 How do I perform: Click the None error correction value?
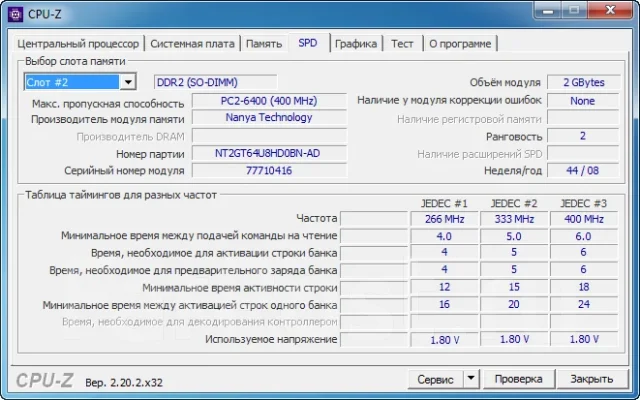[x=583, y=101]
